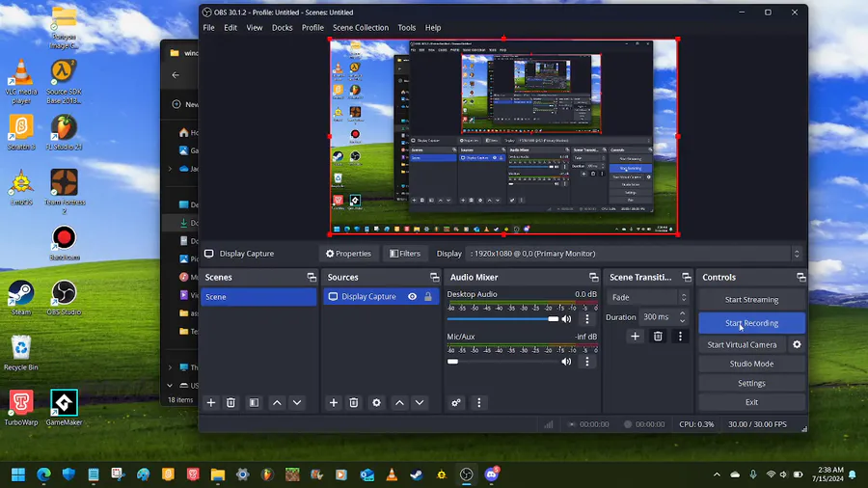Open Windows Start menu
This screenshot has width=868, height=488.
pyautogui.click(x=18, y=474)
